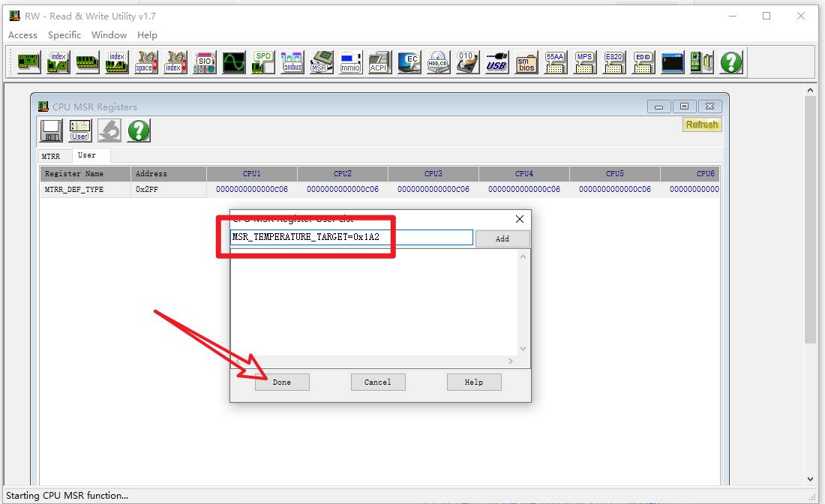The height and width of the screenshot is (504, 825).
Task: Close the CPU MSR Register User List dialog
Action: (x=520, y=219)
